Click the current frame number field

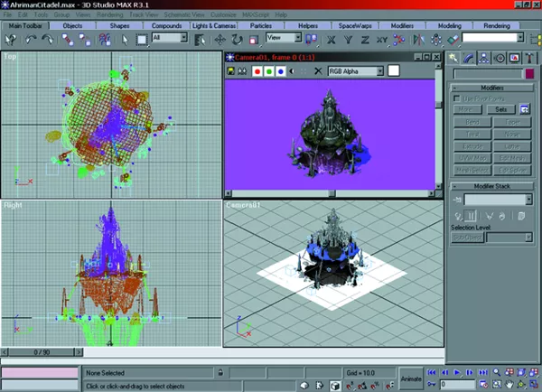click(x=457, y=384)
